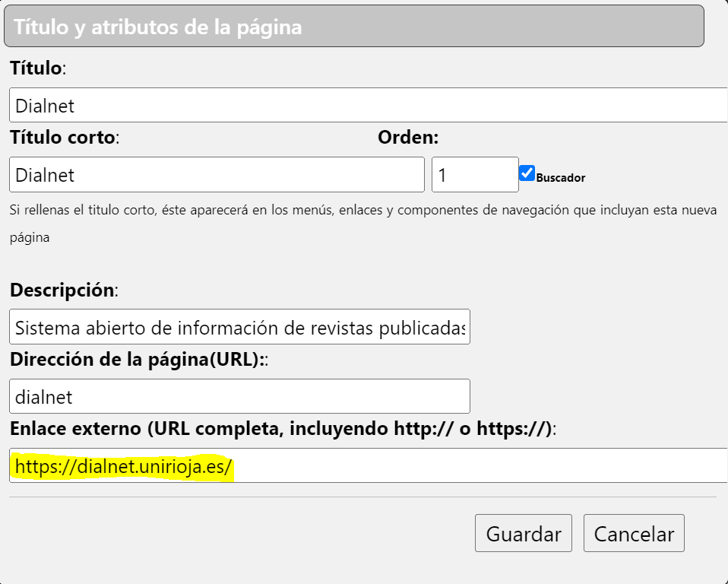Click the 'Orden:' label
This screenshot has width=728, height=584.
408,138
